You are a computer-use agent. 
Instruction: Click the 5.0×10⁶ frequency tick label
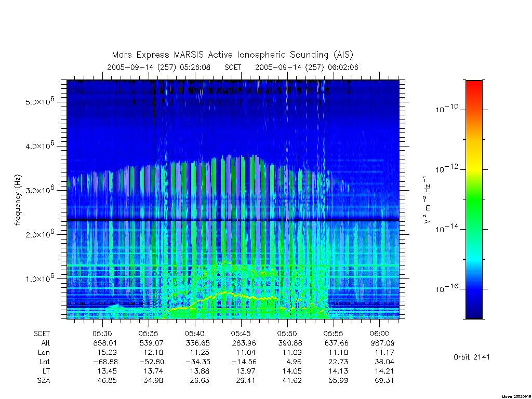coord(39,101)
